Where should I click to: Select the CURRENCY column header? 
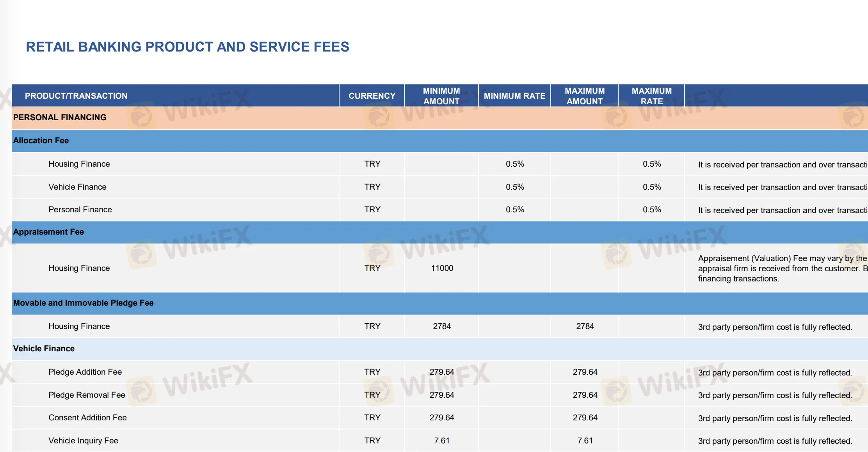tap(371, 96)
